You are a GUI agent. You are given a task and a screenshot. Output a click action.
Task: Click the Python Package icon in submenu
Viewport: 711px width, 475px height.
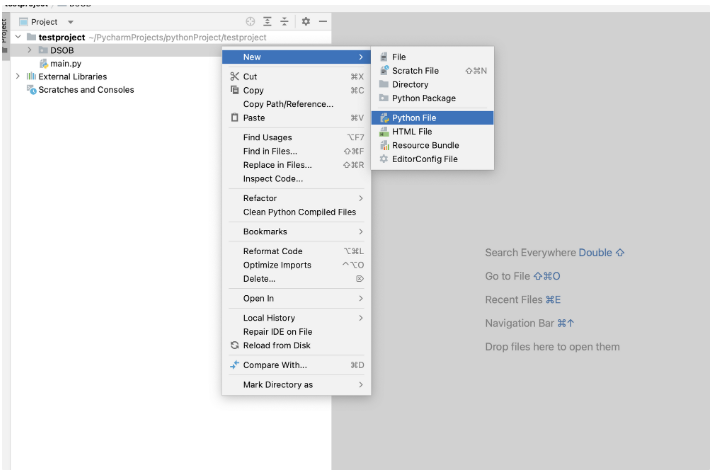pos(384,98)
